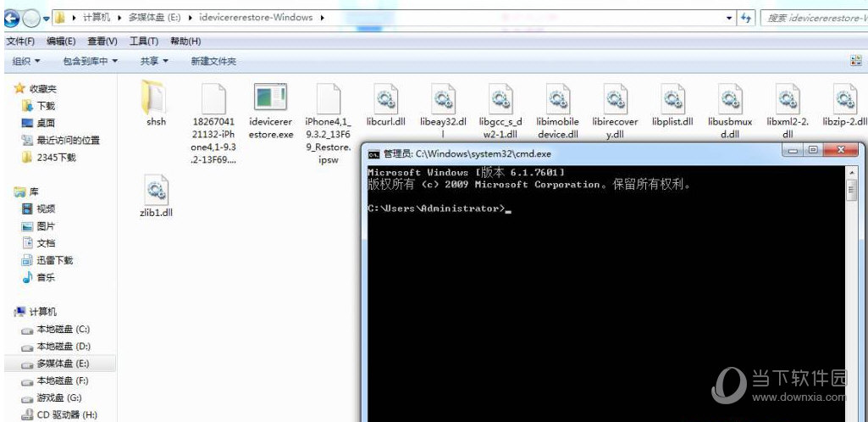Image resolution: width=868 pixels, height=422 pixels.
Task: Click the refresh button beside address bar
Action: coord(746,18)
